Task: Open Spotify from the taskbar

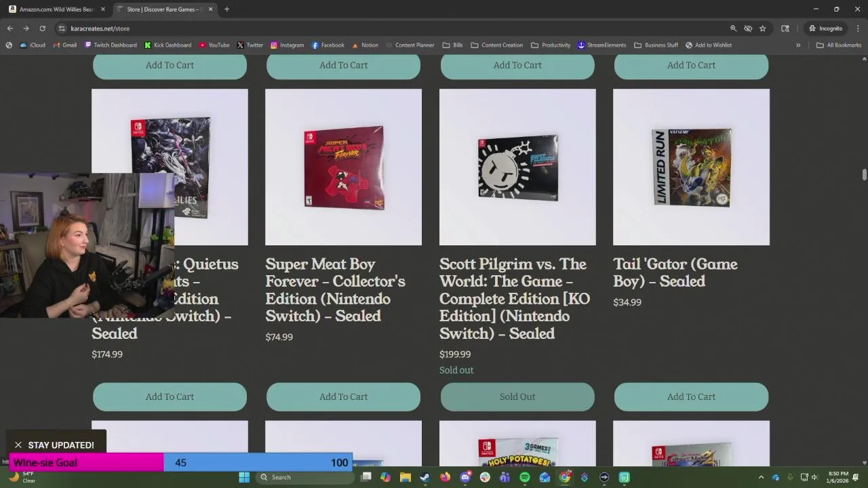Action: (x=525, y=477)
